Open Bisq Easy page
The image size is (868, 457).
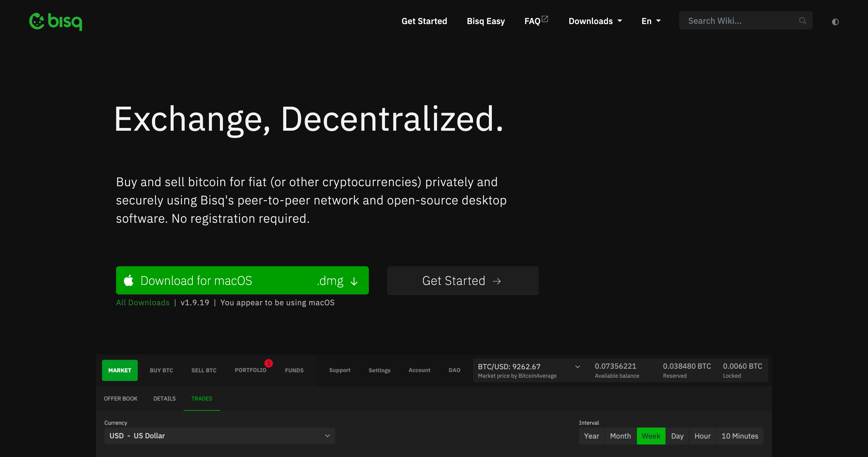pos(485,21)
